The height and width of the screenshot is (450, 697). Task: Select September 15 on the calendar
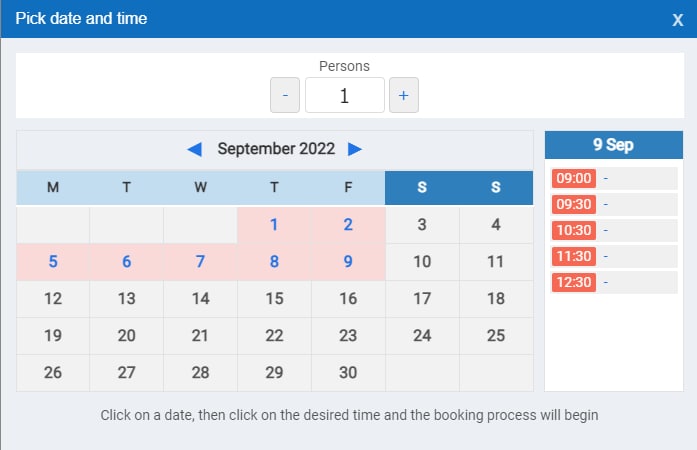click(274, 298)
